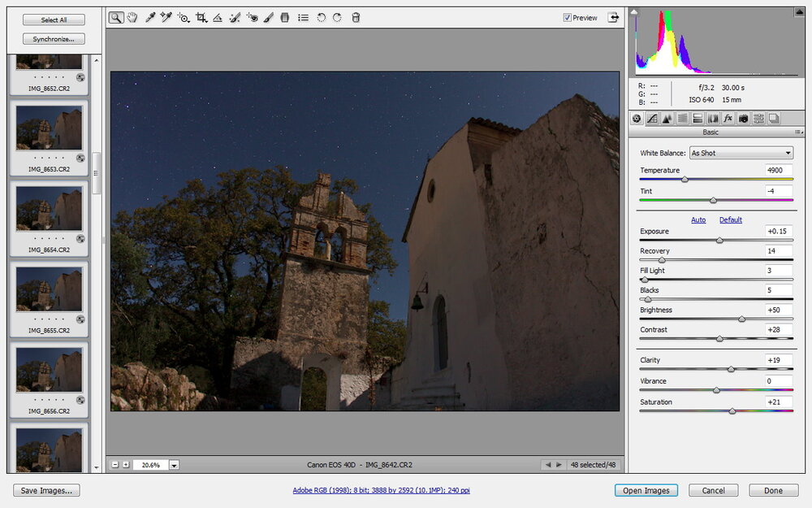Image resolution: width=812 pixels, height=508 pixels.
Task: Uncheck the Preview checkbox
Action: tap(568, 18)
